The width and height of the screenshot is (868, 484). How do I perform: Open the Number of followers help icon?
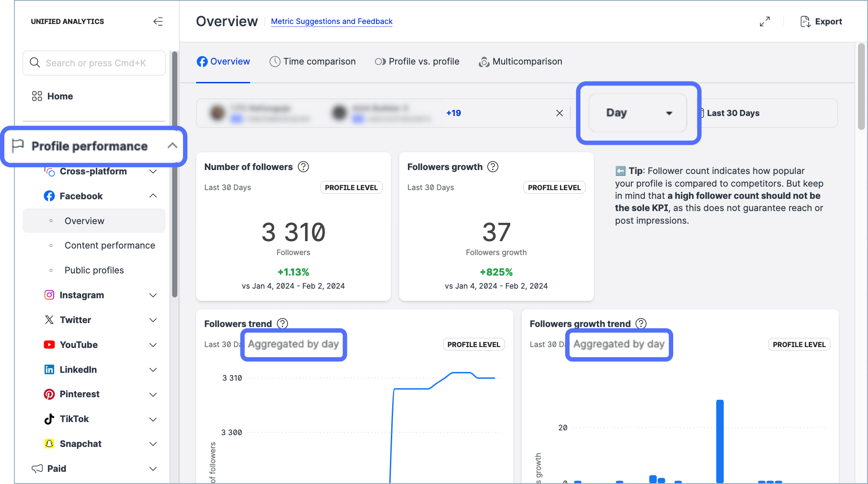click(x=303, y=167)
